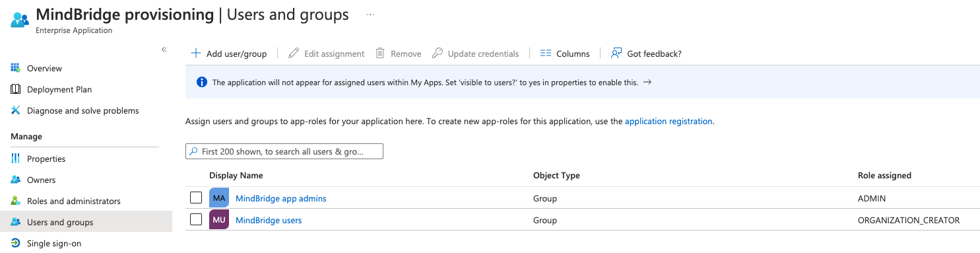This screenshot has height=253, width=980.
Task: Click the Enterprise Application users icon in header
Action: coord(20,20)
